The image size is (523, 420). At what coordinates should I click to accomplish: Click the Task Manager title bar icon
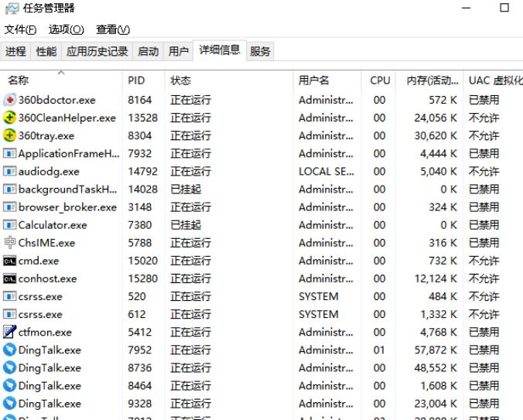tap(12, 9)
